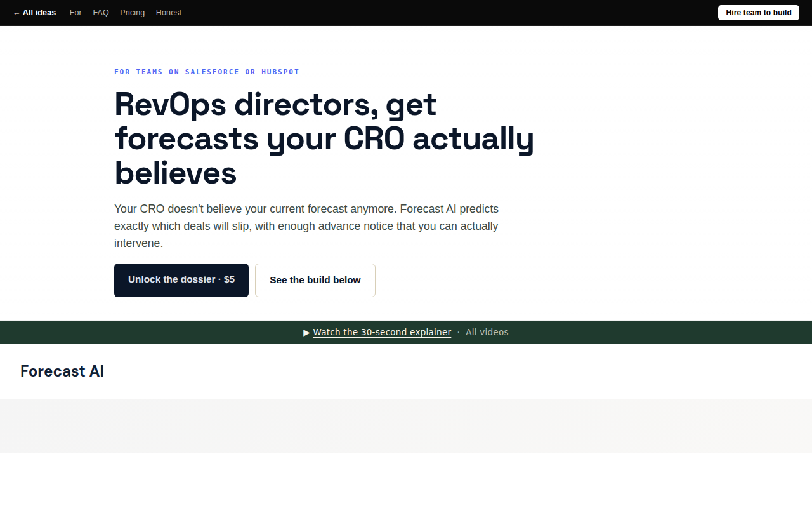Click the dot separator before All videos
The height and width of the screenshot is (508, 812).
[459, 332]
